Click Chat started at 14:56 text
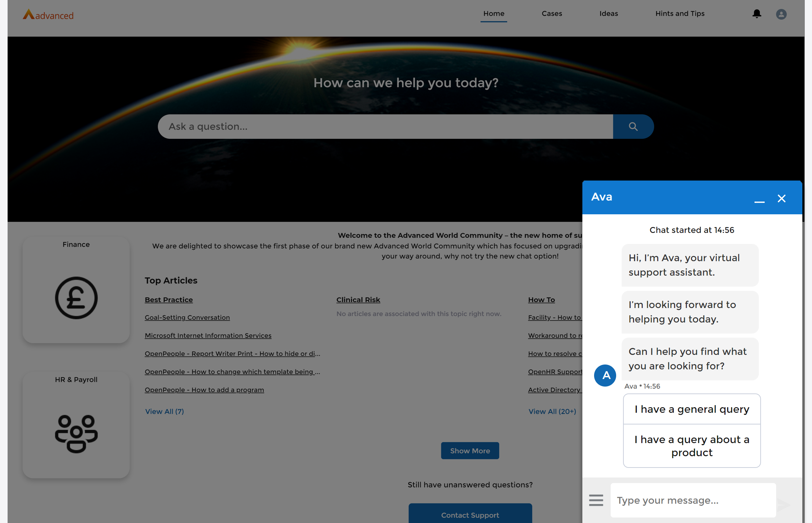The height and width of the screenshot is (523, 812). pos(692,230)
